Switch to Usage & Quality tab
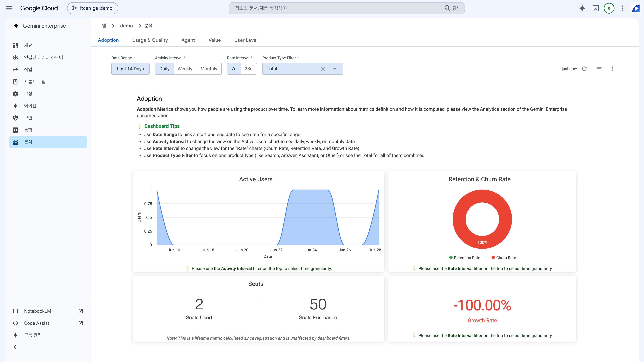Image resolution: width=644 pixels, height=362 pixels. click(150, 40)
